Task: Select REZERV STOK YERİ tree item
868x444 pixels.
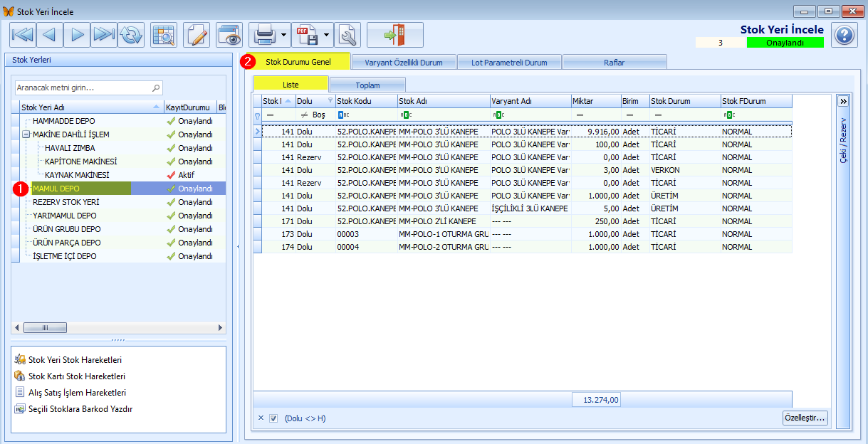Action: pos(66,202)
